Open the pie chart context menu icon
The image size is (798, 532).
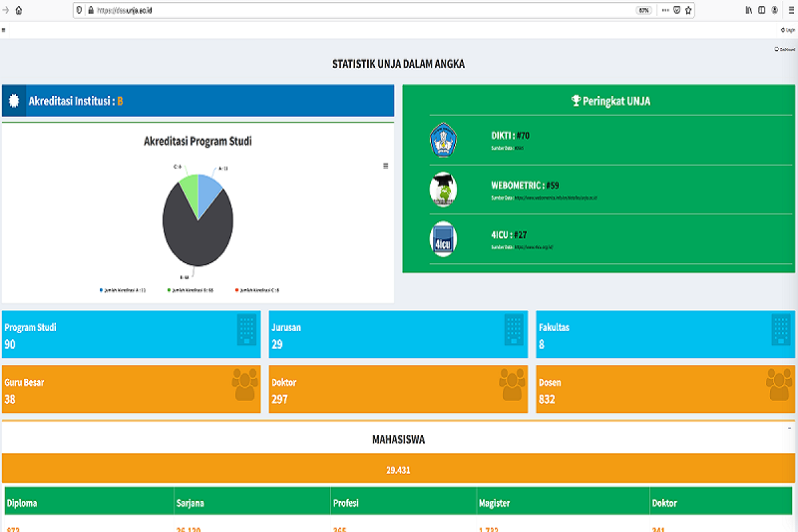pyautogui.click(x=386, y=166)
